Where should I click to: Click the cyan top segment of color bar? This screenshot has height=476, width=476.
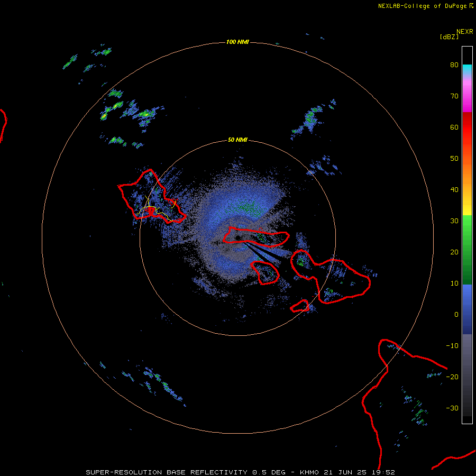467,69
